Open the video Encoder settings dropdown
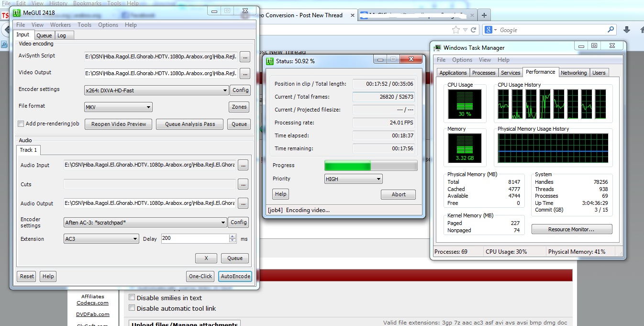Screen dimensions: 644x326 (x=156, y=90)
